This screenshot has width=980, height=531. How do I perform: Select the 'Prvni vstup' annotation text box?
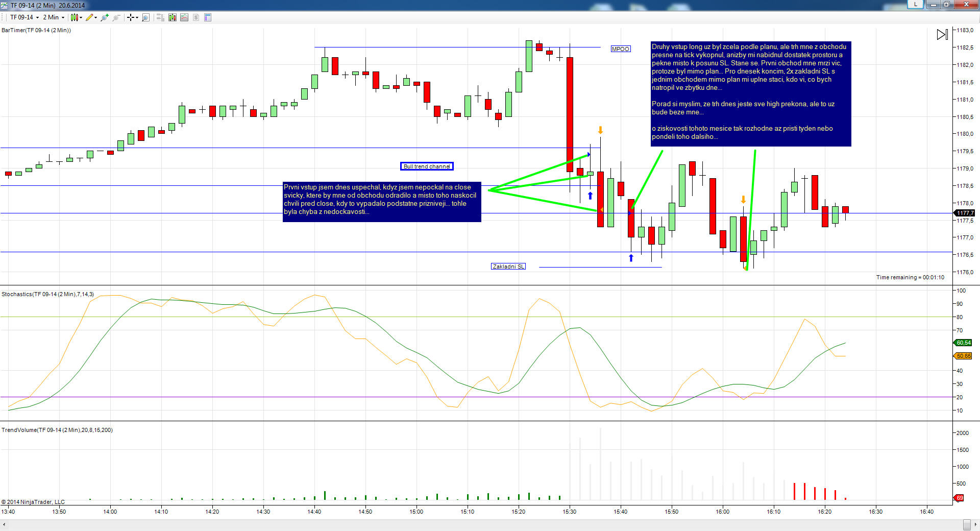click(382, 202)
